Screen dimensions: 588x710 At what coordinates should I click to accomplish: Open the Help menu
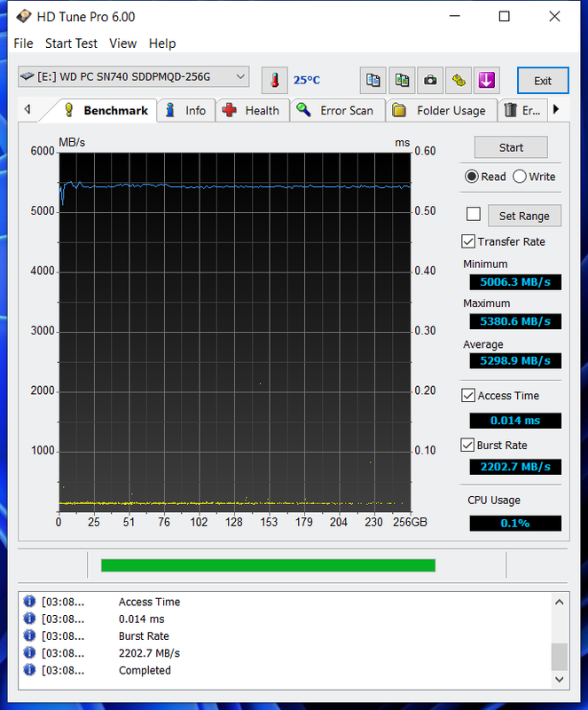pos(162,43)
